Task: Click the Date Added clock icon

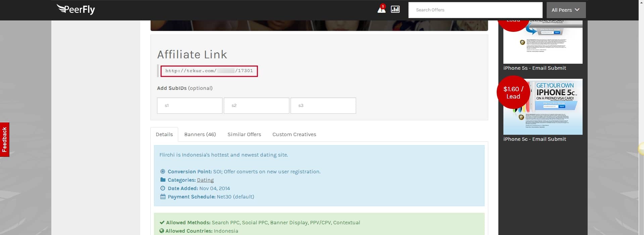Action: 163,188
